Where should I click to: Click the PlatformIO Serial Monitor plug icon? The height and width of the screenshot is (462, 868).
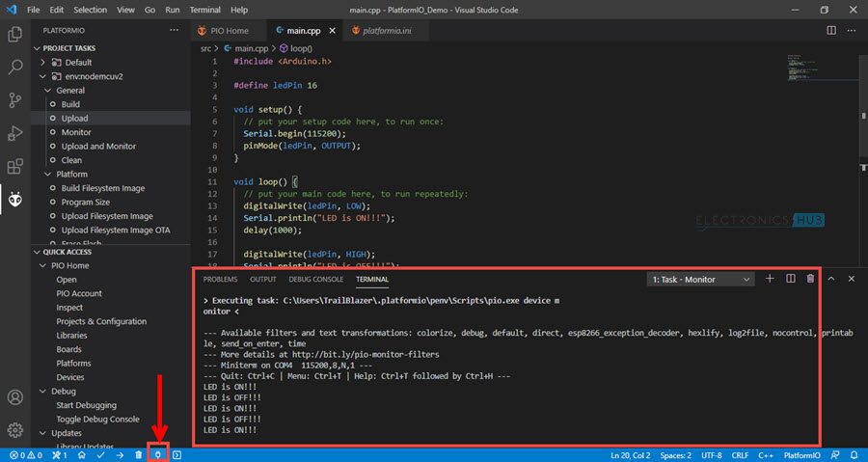[158, 455]
